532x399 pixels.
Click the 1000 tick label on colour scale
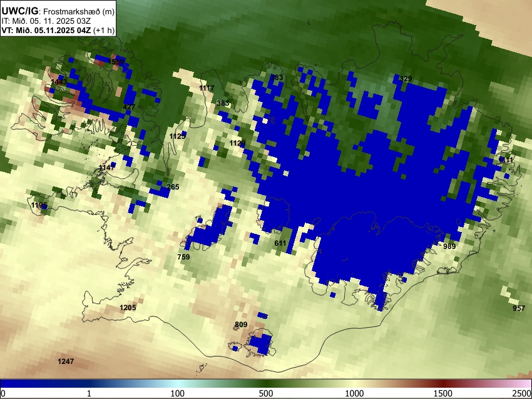click(354, 393)
